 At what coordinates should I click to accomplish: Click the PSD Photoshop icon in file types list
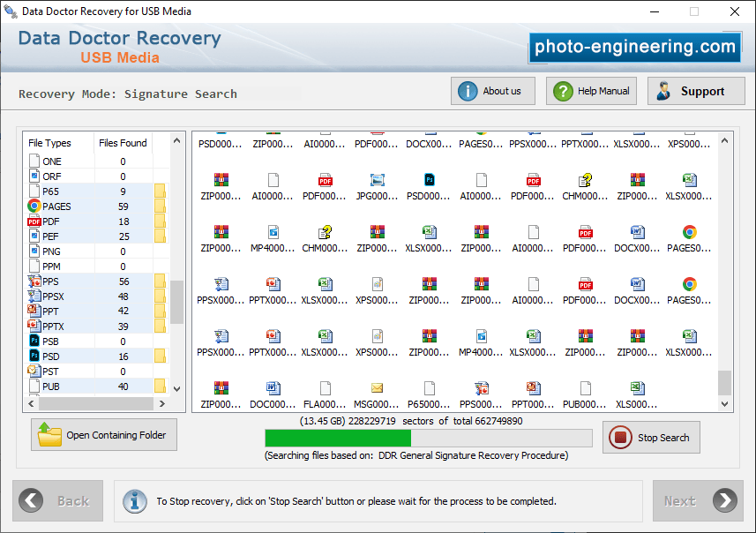pyautogui.click(x=34, y=356)
